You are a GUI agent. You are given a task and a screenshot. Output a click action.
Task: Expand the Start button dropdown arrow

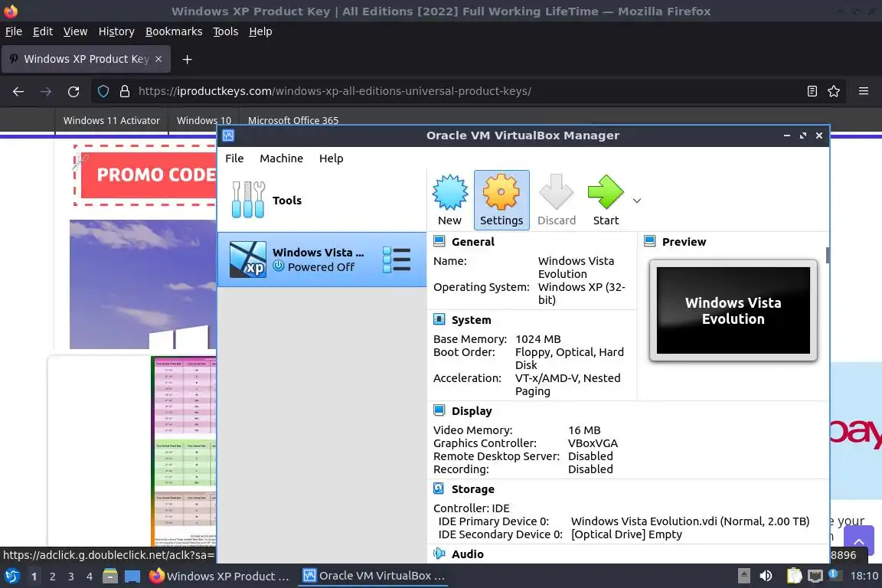(637, 201)
